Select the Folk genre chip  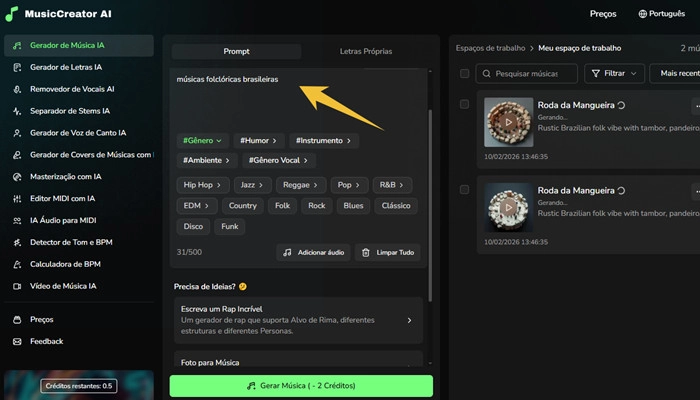(x=282, y=206)
